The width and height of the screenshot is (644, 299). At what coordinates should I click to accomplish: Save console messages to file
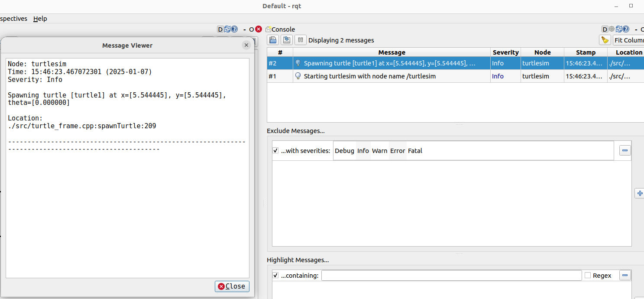(x=286, y=40)
